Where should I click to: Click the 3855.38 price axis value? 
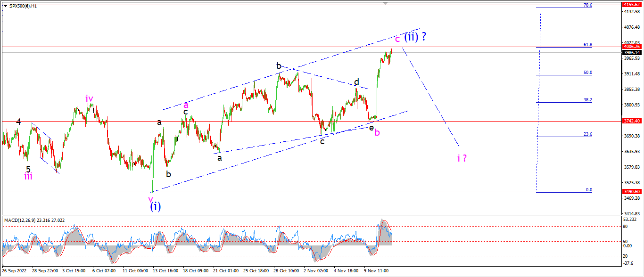point(631,90)
